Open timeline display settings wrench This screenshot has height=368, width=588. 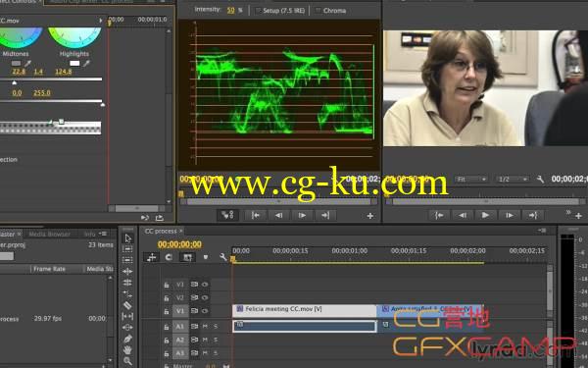pos(223,257)
